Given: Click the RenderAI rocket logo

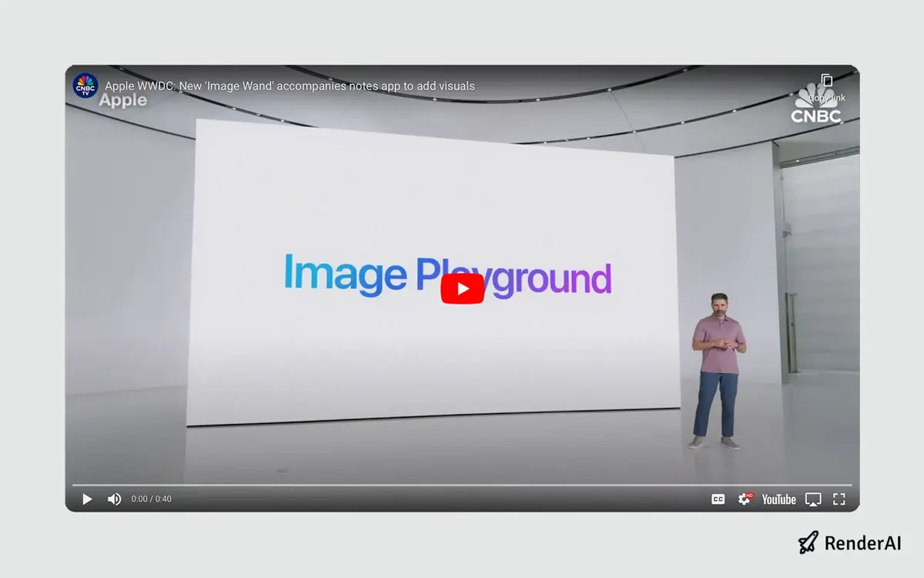Looking at the screenshot, I should click(x=807, y=543).
